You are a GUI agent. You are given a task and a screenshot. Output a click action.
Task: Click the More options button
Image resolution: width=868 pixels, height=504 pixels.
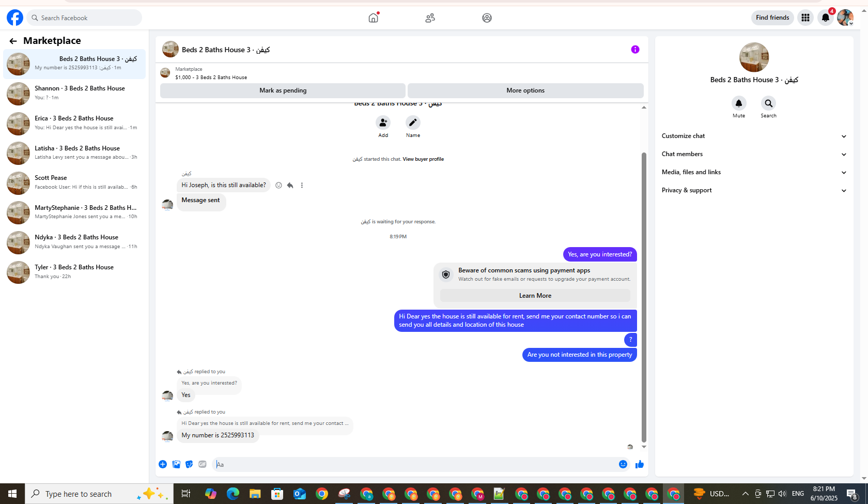pos(525,90)
